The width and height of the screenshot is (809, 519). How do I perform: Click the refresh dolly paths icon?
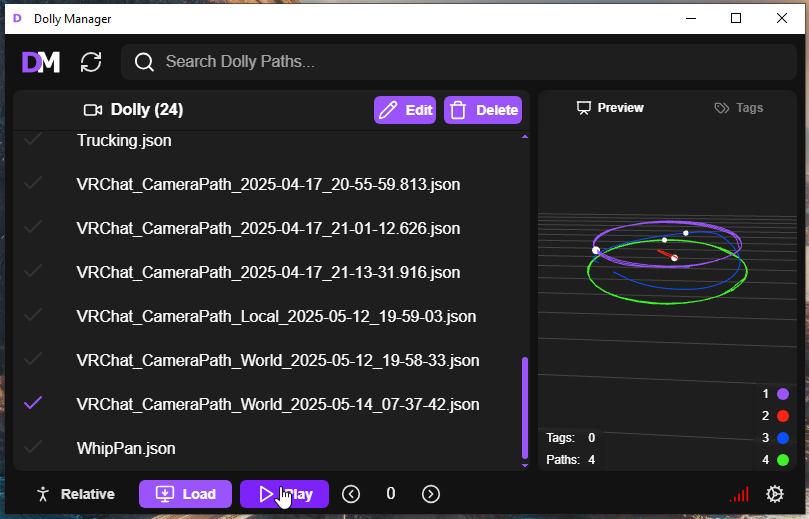click(91, 62)
